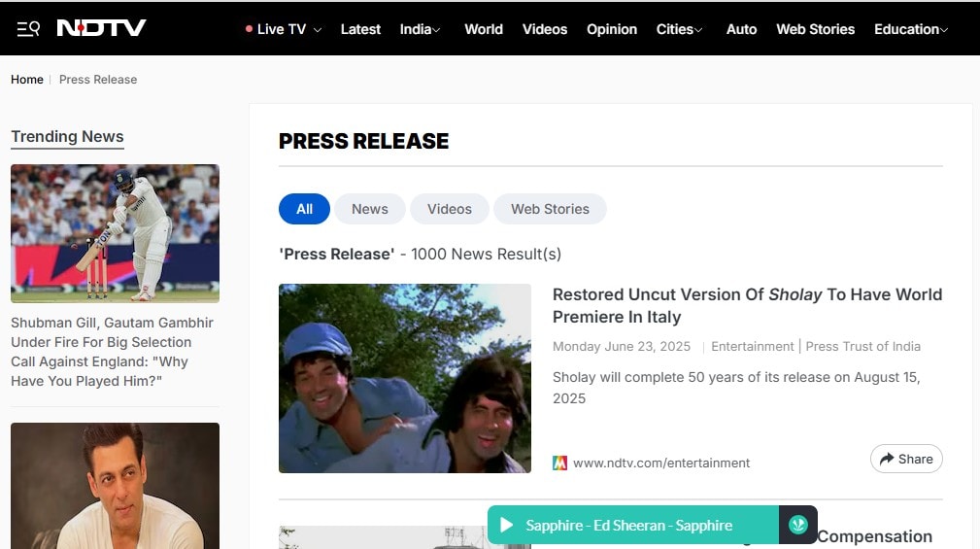The height and width of the screenshot is (549, 980).
Task: Click the Press Release breadcrumb
Action: tap(98, 80)
